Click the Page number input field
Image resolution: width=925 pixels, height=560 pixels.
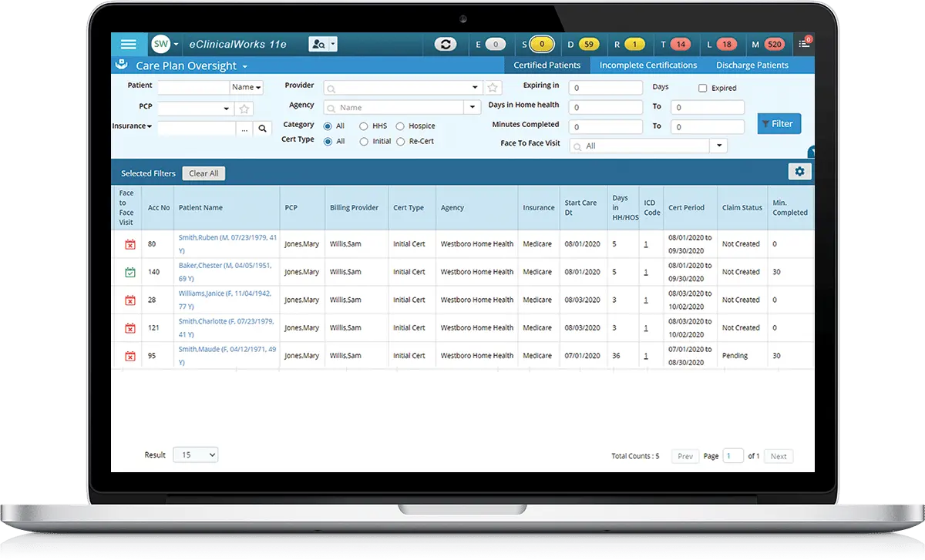pyautogui.click(x=732, y=455)
